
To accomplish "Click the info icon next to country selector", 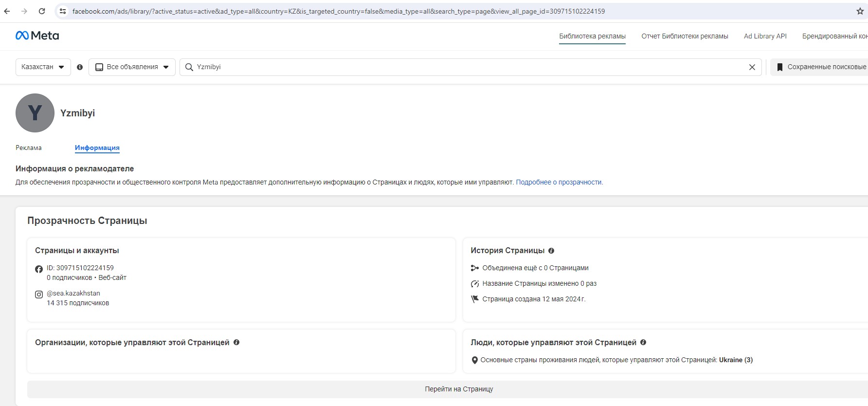I will (80, 67).
